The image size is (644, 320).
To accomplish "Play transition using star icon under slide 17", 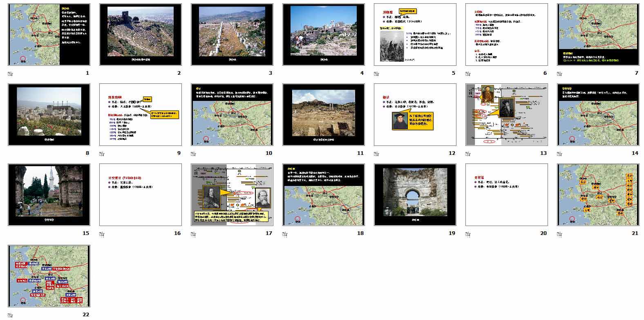I will pos(194,234).
